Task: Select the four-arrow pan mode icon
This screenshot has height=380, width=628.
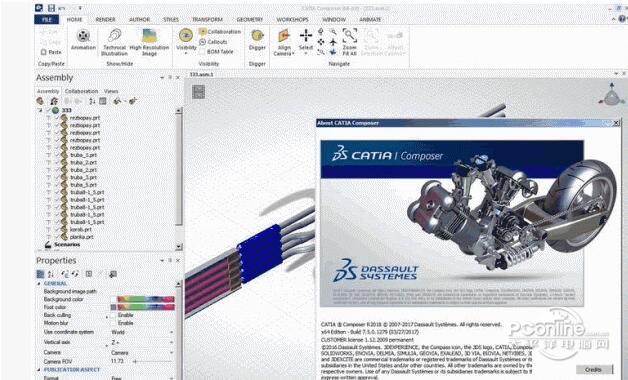Action: 321,42
